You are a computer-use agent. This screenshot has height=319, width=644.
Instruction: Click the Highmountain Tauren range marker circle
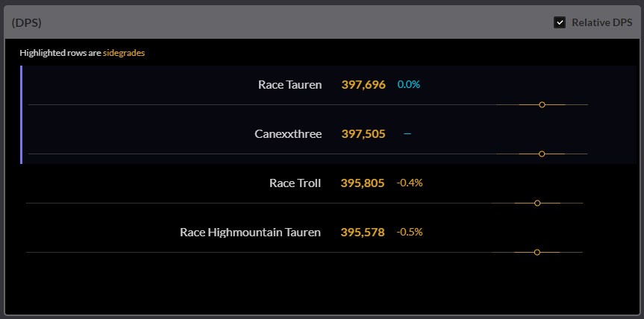coord(537,253)
